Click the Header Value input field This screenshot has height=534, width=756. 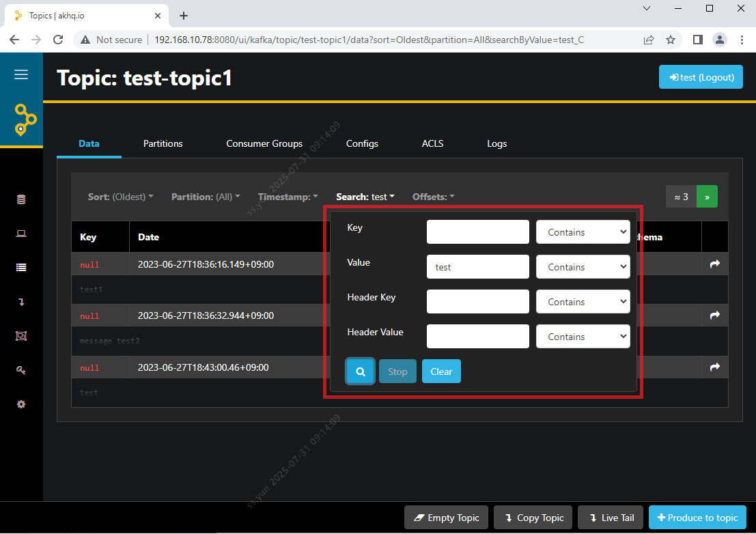[477, 336]
